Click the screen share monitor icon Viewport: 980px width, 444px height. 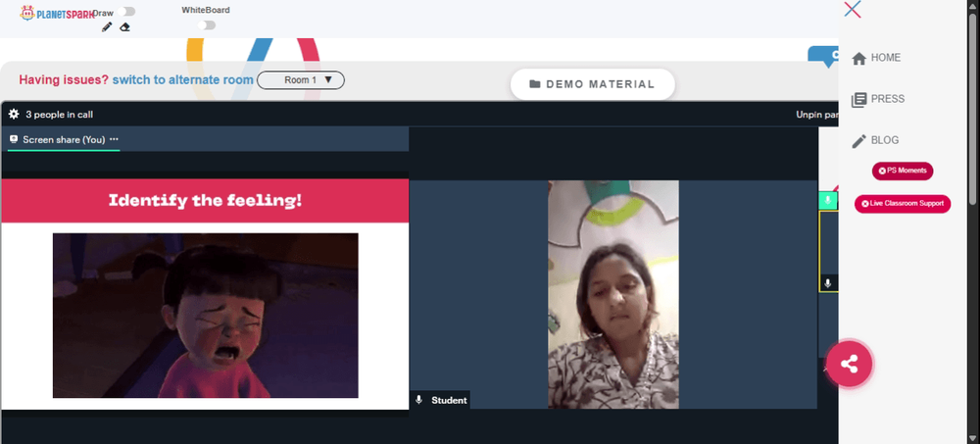tap(14, 139)
